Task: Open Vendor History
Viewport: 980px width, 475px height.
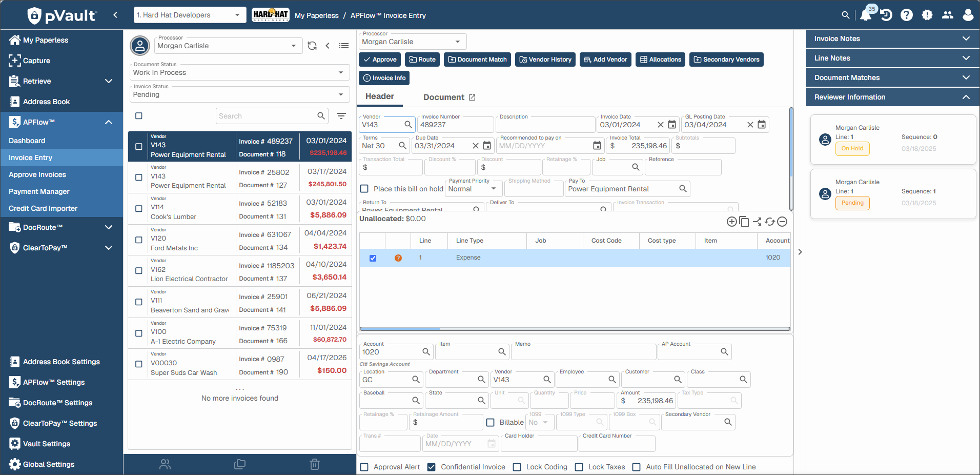Action: 545,60
